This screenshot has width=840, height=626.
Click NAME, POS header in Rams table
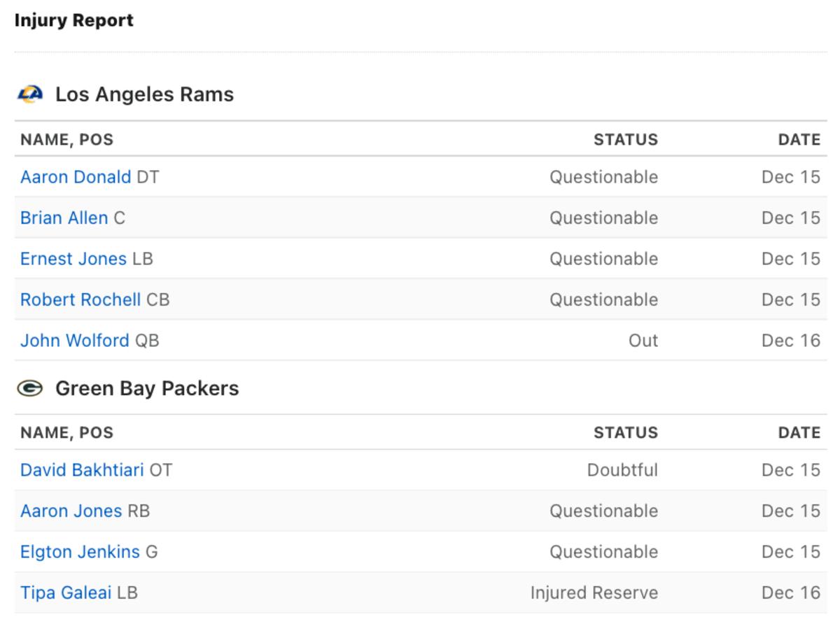(x=66, y=140)
